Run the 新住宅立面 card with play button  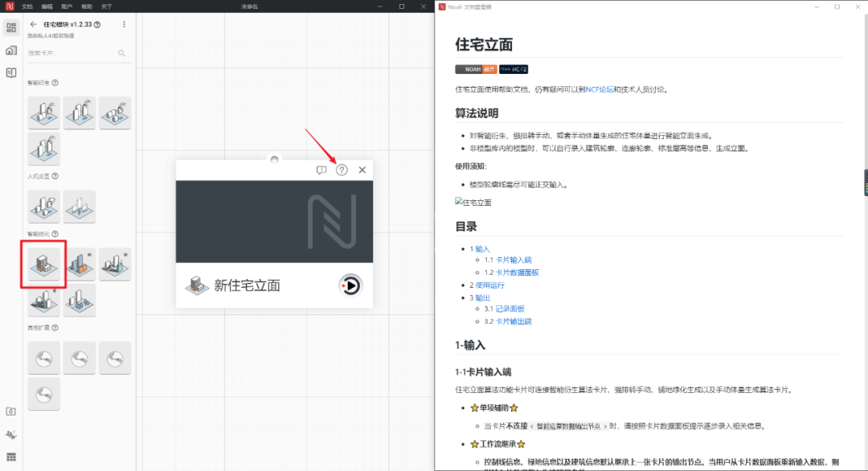[x=350, y=285]
